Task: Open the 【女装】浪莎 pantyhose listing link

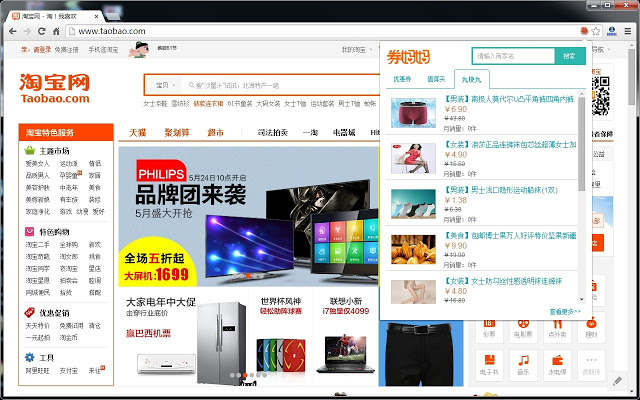Action: tap(510, 144)
